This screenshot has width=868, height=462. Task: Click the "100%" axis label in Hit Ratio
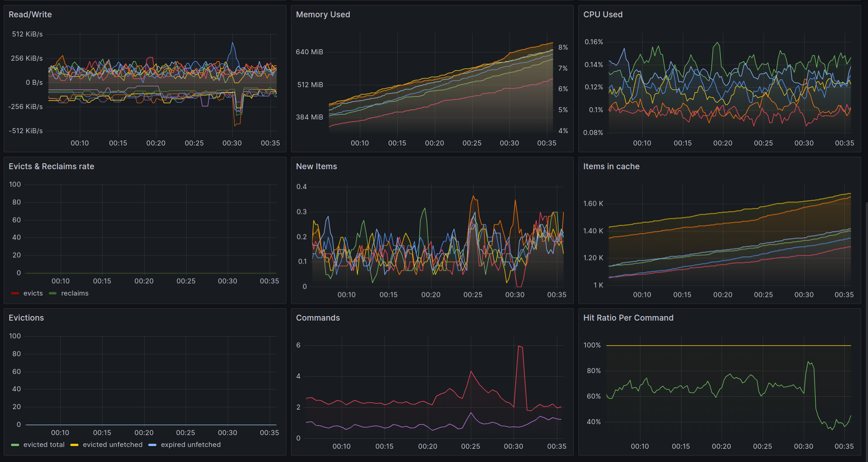coord(592,345)
